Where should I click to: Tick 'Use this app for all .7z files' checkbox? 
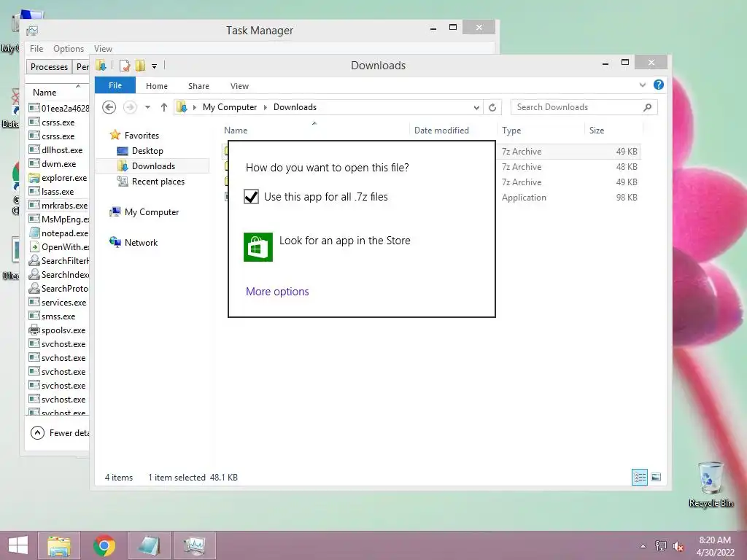point(251,197)
